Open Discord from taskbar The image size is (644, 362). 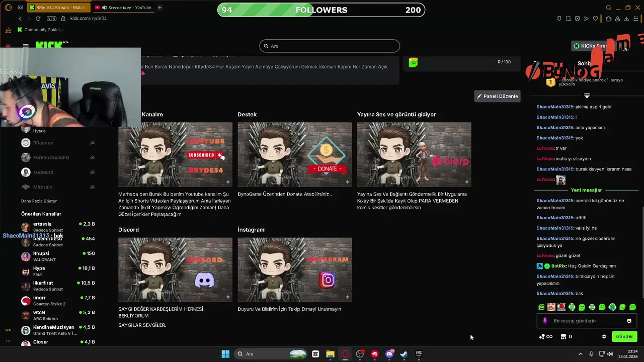pyautogui.click(x=389, y=354)
